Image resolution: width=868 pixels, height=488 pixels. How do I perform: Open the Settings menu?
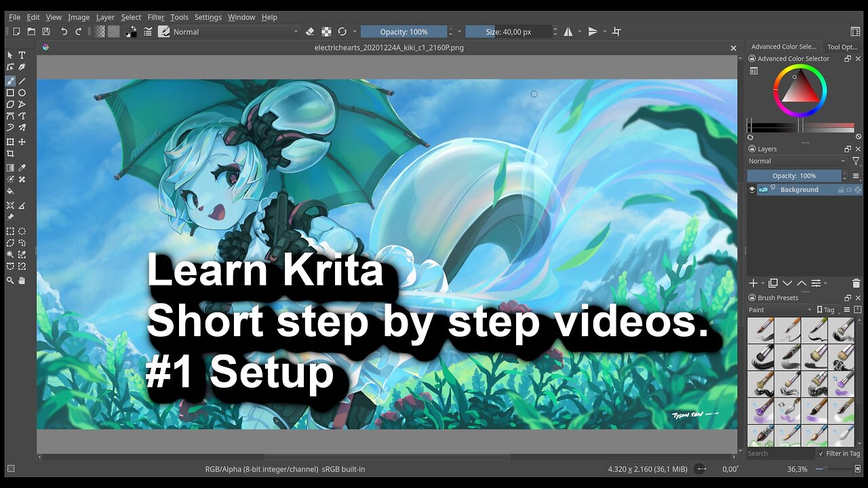[208, 17]
